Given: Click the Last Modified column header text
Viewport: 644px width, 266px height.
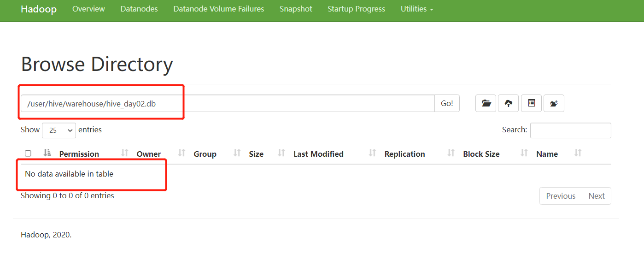Looking at the screenshot, I should coord(318,154).
